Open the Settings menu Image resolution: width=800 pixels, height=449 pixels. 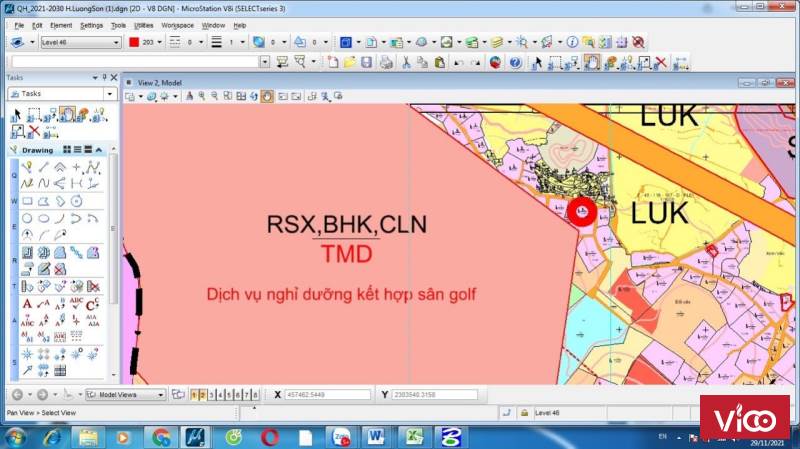pyautogui.click(x=91, y=25)
